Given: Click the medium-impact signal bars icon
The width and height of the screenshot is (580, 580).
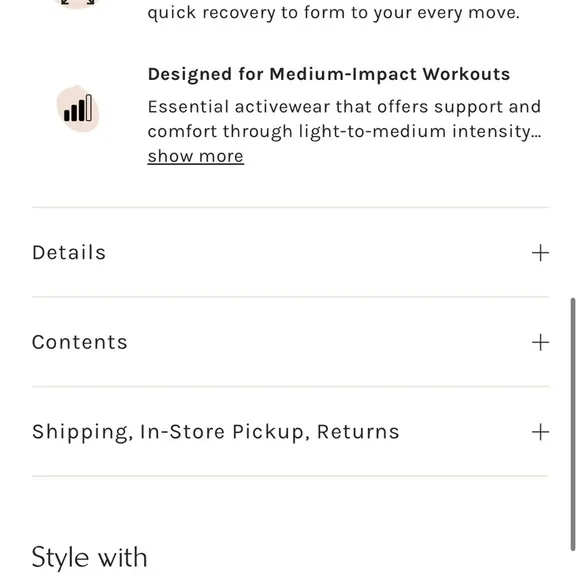Looking at the screenshot, I should click(x=78, y=108).
